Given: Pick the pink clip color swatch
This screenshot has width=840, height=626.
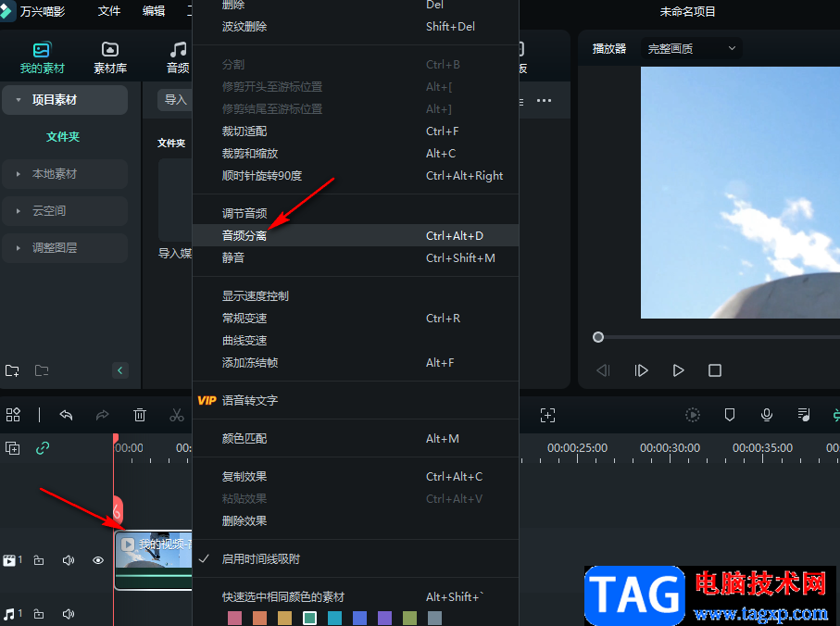Looking at the screenshot, I should (234, 618).
